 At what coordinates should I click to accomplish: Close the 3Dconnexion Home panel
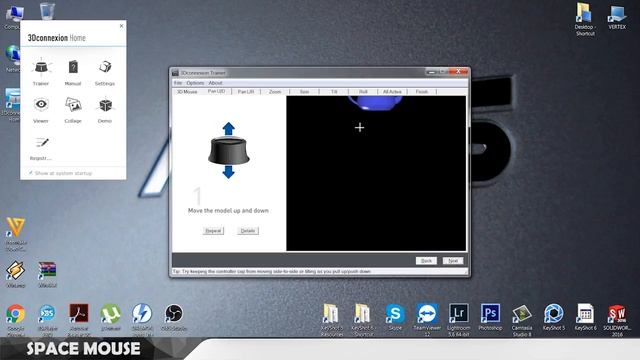coord(121,26)
